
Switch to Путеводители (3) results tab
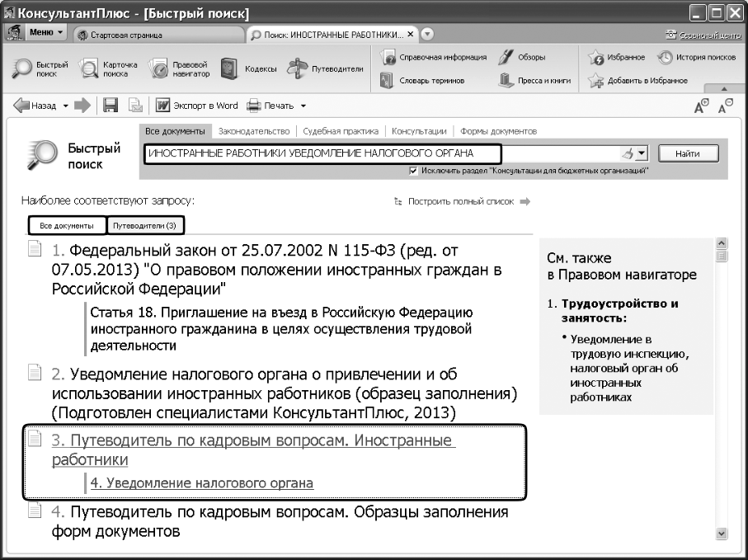[145, 226]
